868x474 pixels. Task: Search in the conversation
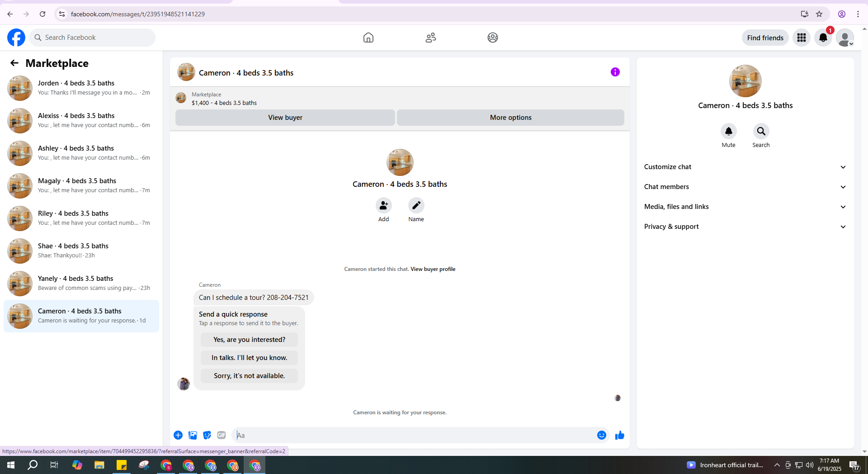761,131
